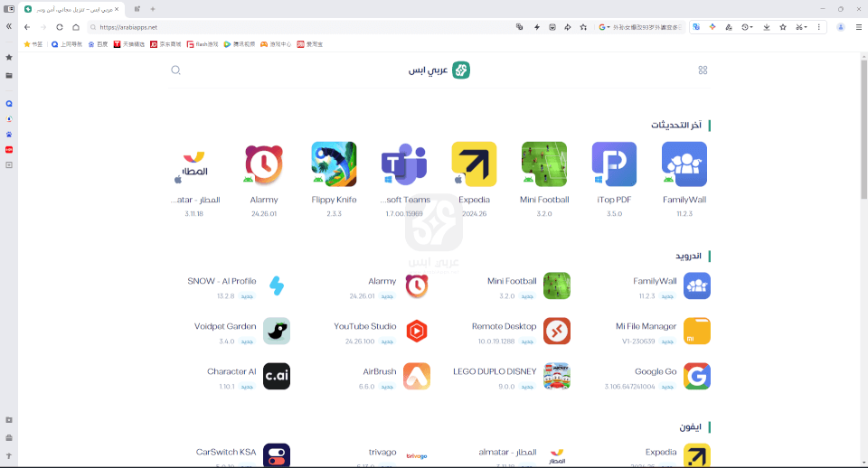This screenshot has width=868, height=468.
Task: Bookmark this page with the address bar star
Action: [x=583, y=27]
